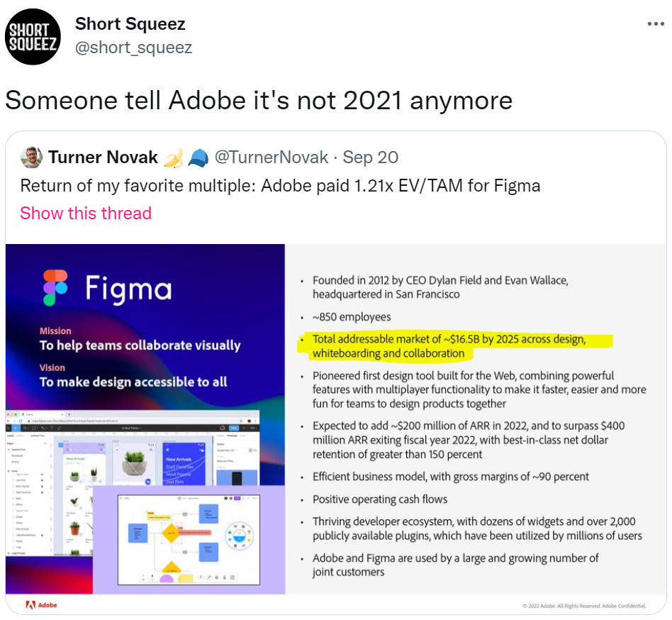Screen dimensions: 672x620
Task: Click Turner Novak's small profile photo
Action: pos(31,157)
